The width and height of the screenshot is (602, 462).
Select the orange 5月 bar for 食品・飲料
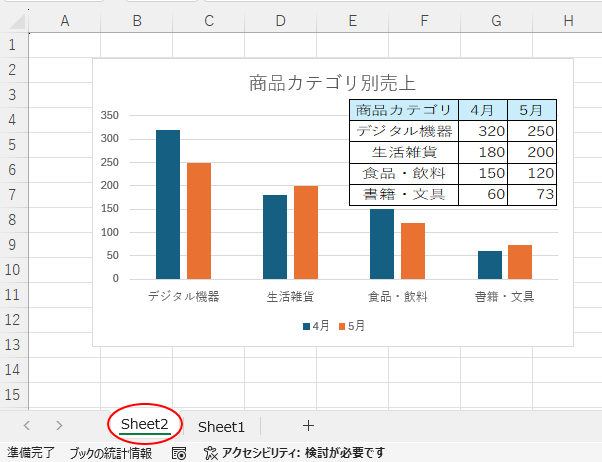413,251
